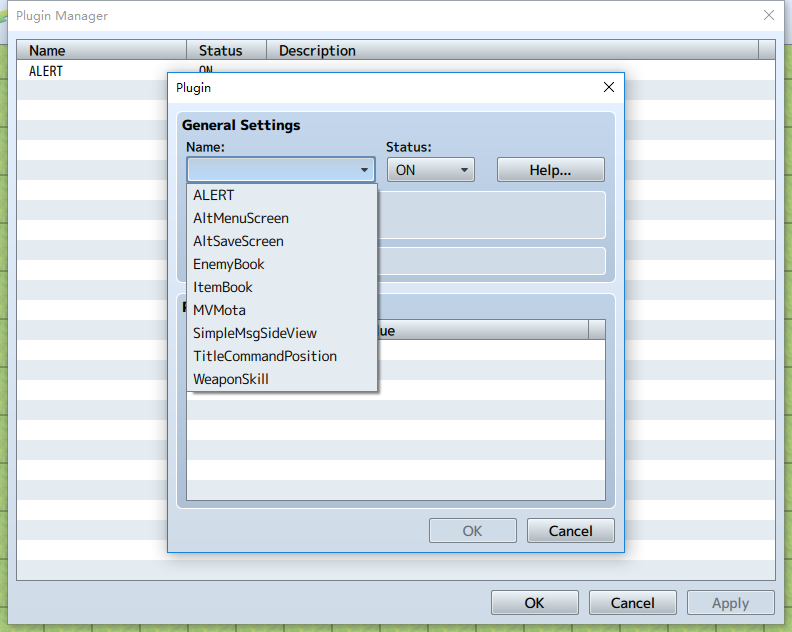
Task: Click the Status column header
Action: (x=226, y=51)
